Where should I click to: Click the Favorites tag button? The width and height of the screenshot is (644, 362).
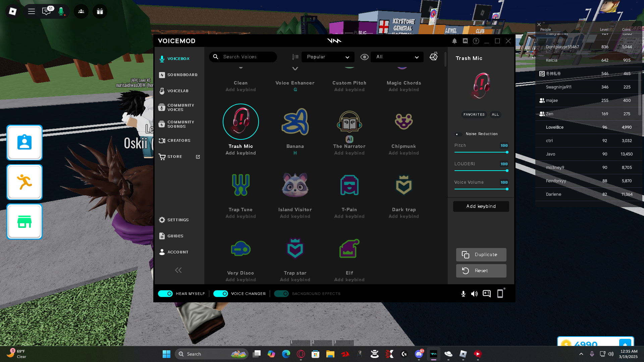point(474,115)
